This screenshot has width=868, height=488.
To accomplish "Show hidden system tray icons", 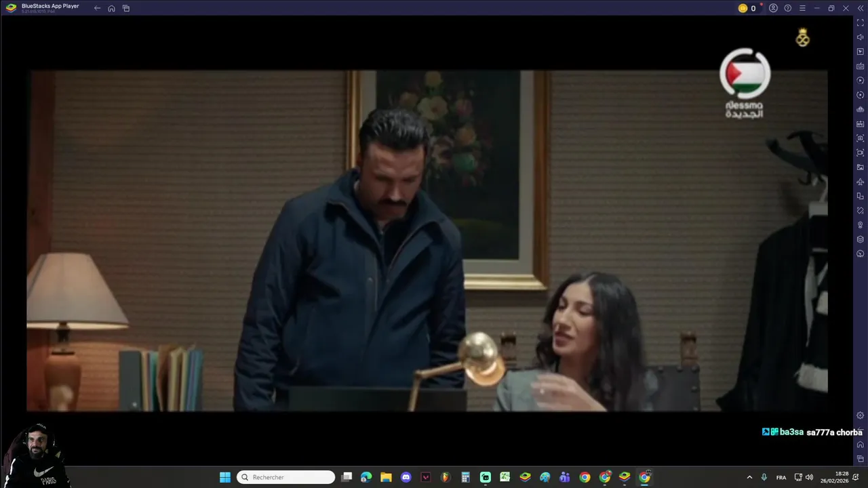I will coord(749,477).
